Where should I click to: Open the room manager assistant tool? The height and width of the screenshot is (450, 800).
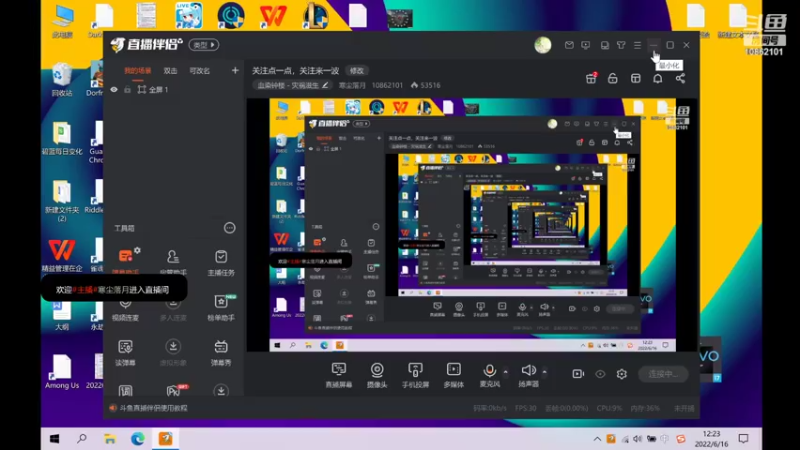(173, 262)
